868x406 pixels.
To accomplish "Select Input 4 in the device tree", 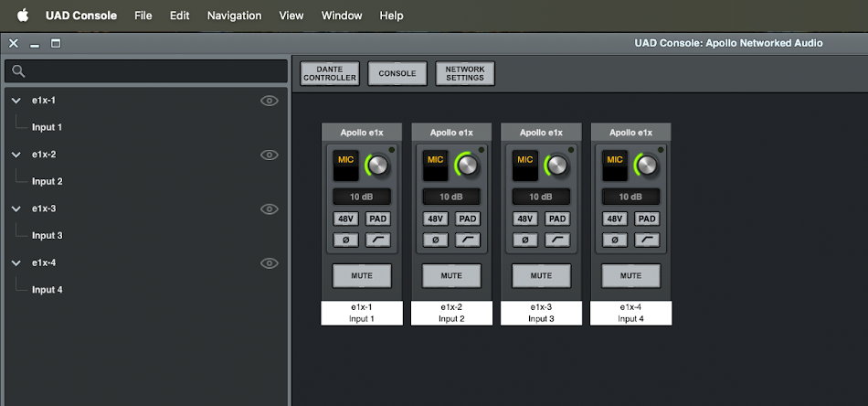I will 47,290.
